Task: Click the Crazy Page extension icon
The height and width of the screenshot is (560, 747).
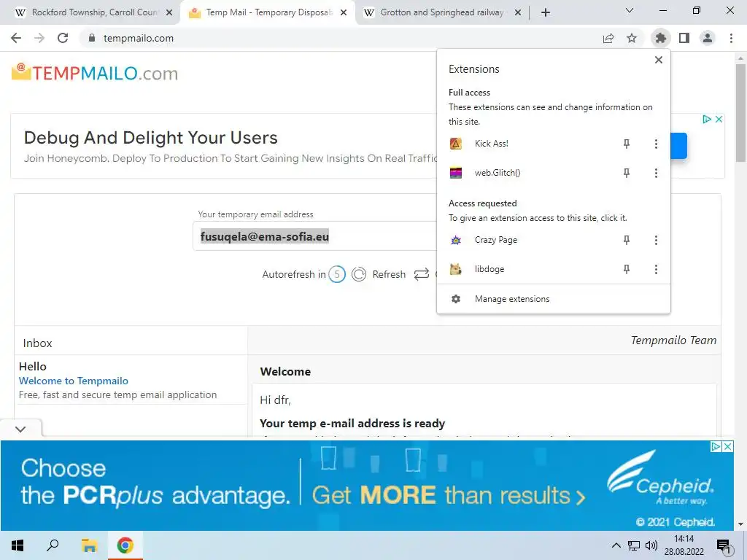Action: 456,240
